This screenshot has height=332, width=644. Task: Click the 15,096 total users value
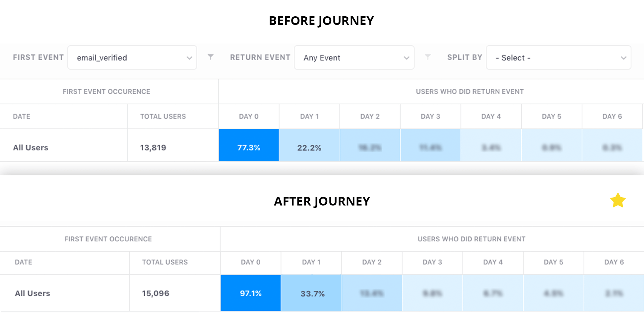coord(155,293)
